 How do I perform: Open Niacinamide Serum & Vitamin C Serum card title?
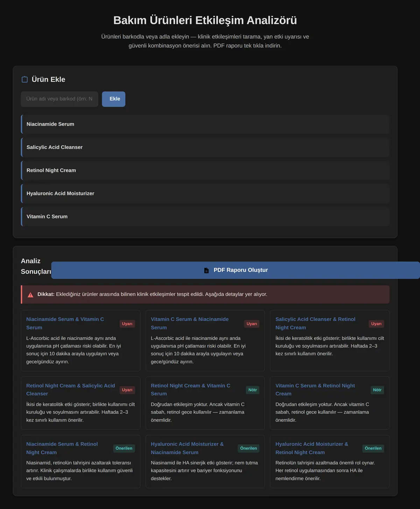(65, 323)
